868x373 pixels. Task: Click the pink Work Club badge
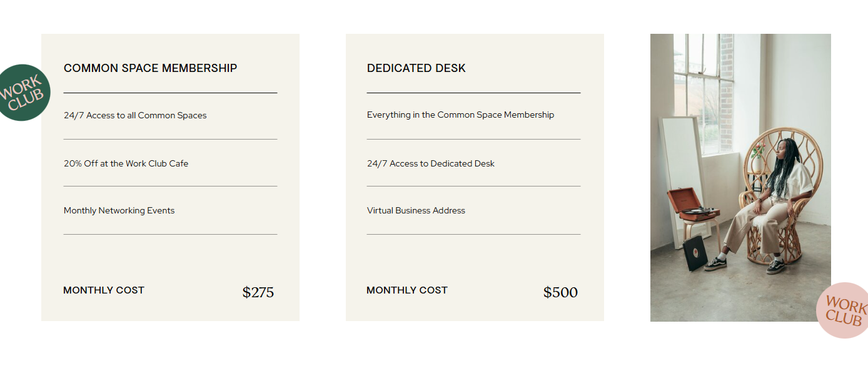point(843,310)
